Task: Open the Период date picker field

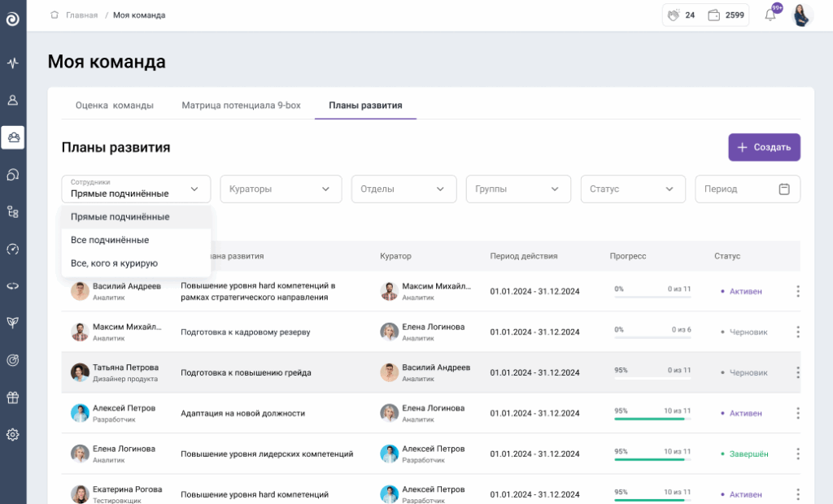Action: (747, 189)
